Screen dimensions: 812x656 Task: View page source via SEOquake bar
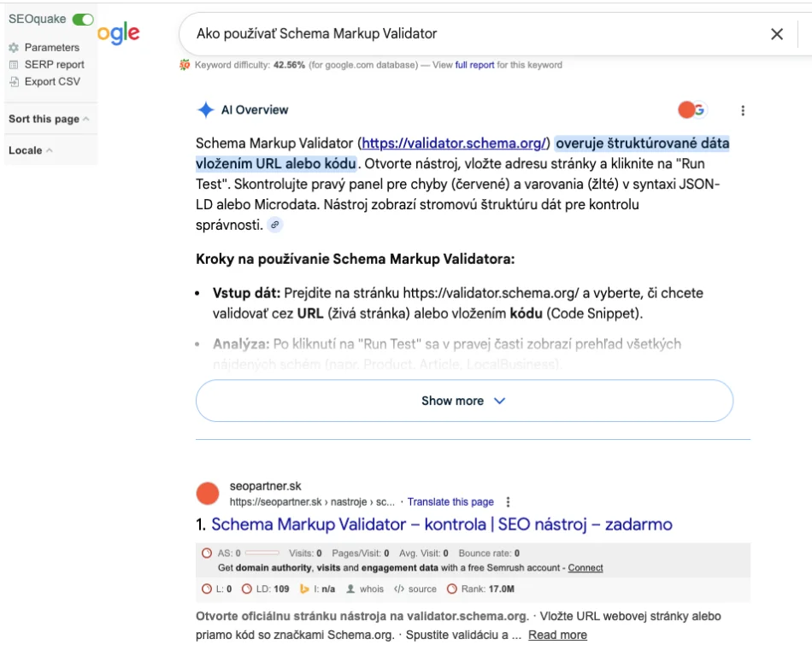(415, 589)
